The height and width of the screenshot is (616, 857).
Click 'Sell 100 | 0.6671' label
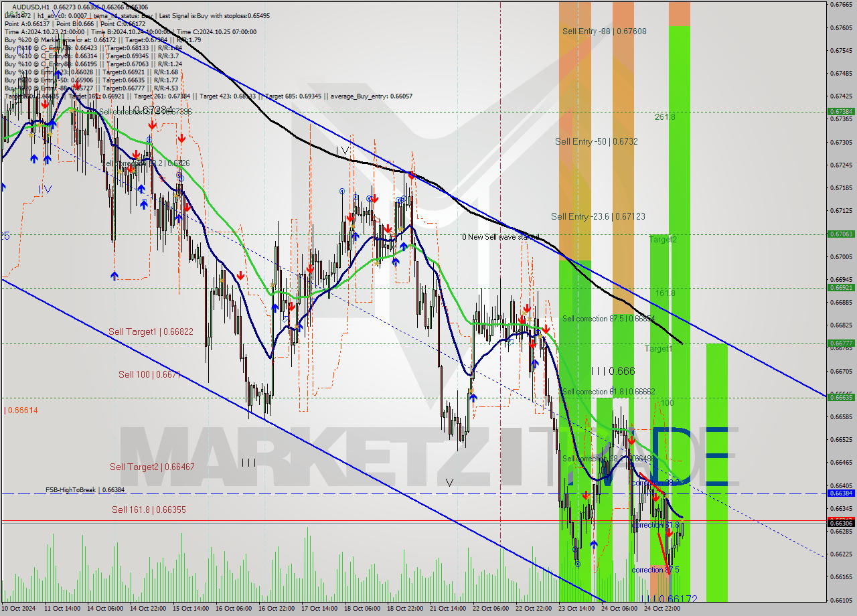click(x=149, y=374)
